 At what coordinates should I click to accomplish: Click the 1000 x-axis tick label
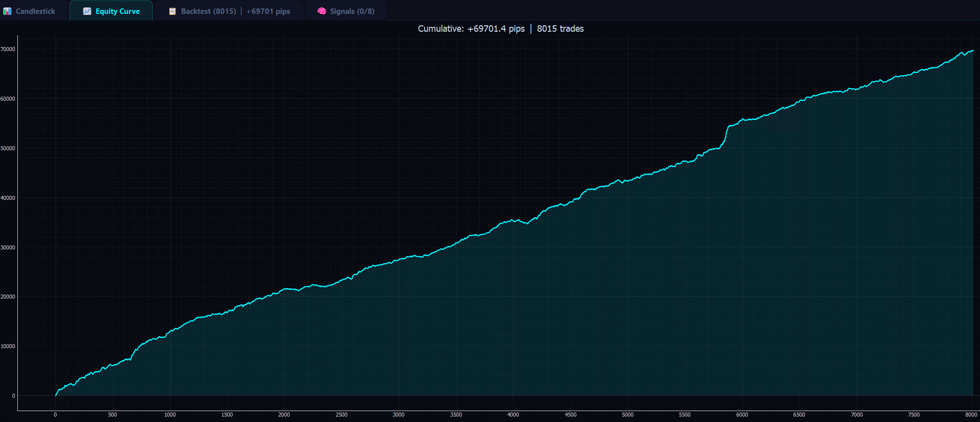[170, 415]
